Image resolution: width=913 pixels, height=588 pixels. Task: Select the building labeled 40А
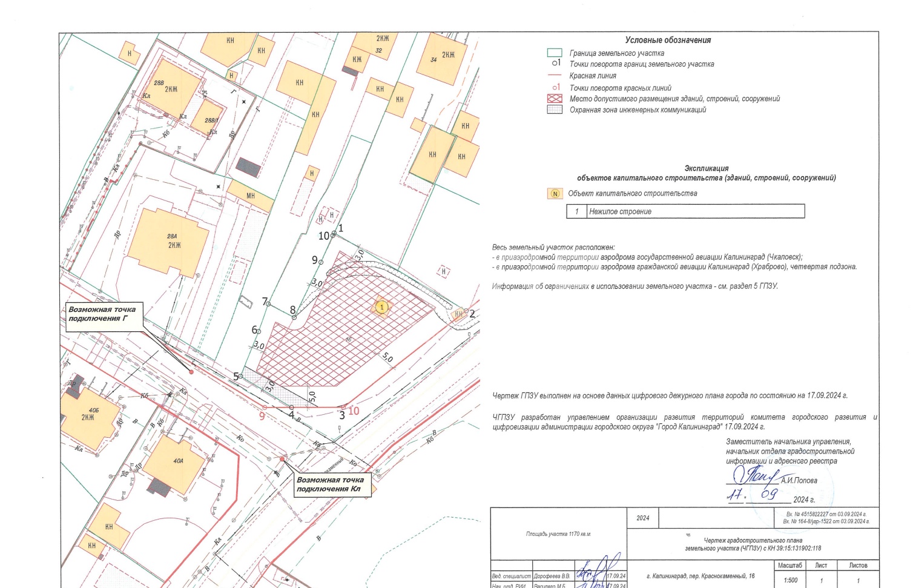pyautogui.click(x=176, y=463)
